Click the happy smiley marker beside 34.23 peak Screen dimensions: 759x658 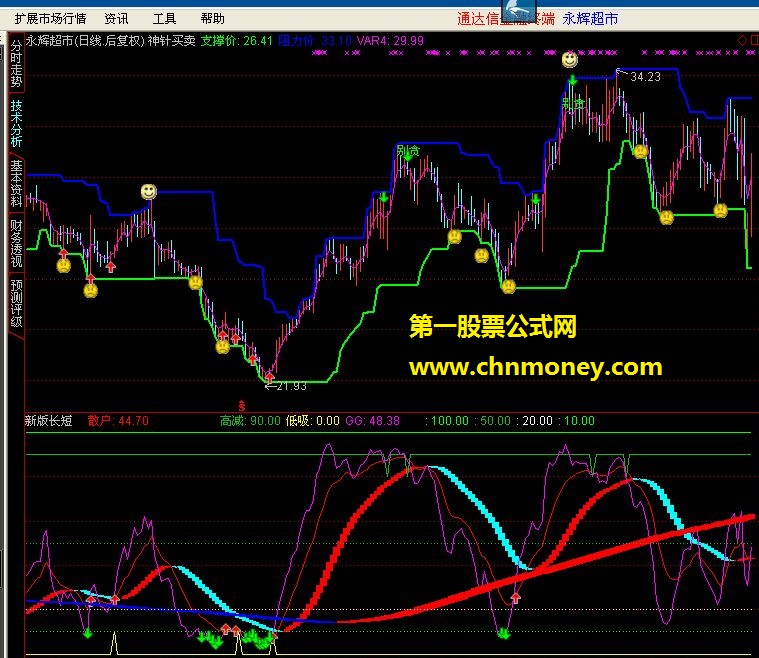tap(570, 60)
